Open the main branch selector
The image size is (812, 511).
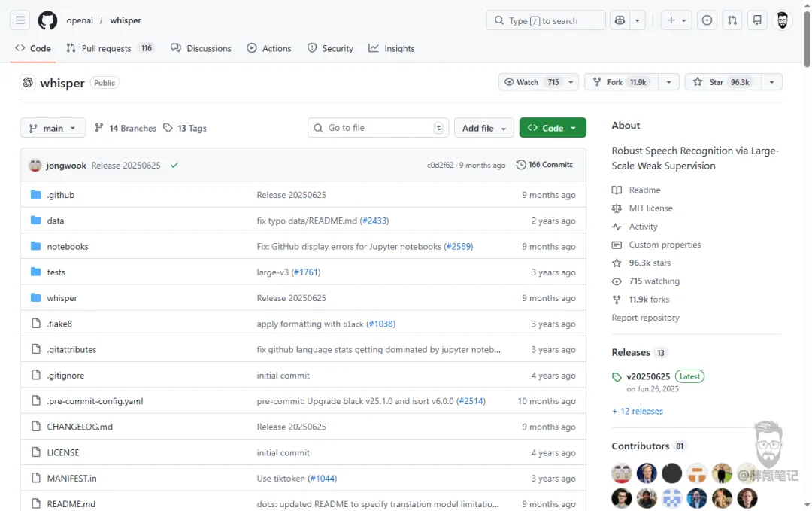(53, 128)
